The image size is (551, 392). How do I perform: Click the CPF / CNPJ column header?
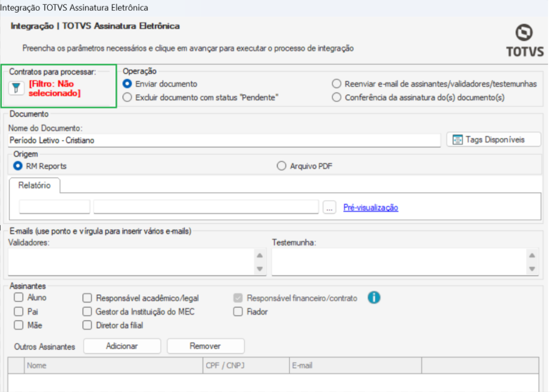tap(246, 366)
